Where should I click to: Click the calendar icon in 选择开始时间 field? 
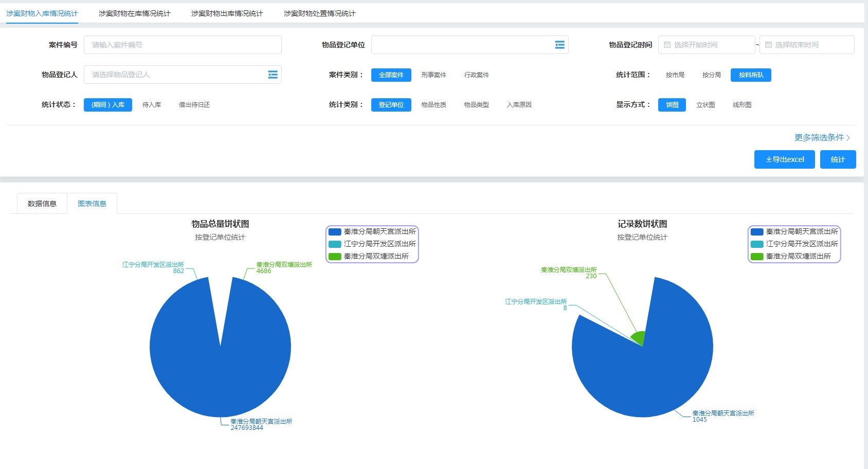click(x=667, y=45)
